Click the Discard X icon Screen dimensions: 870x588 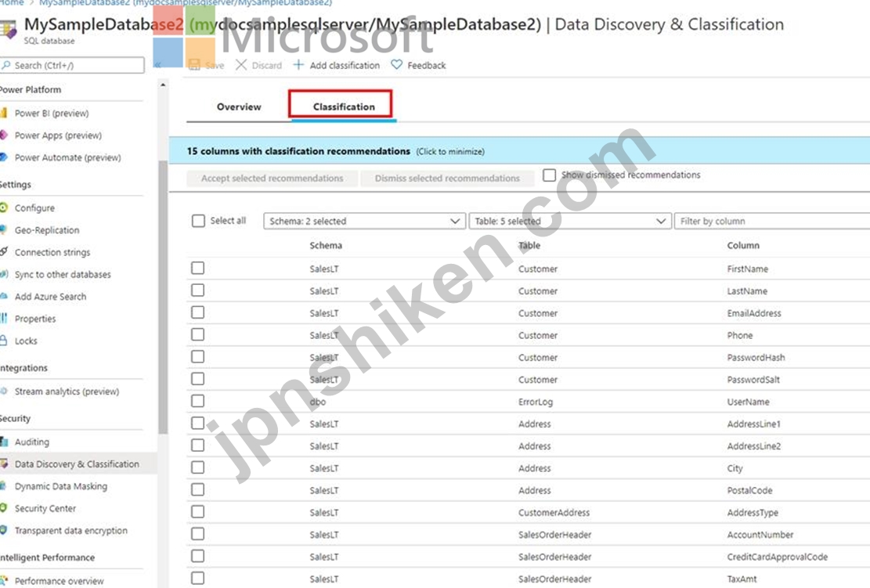point(241,65)
